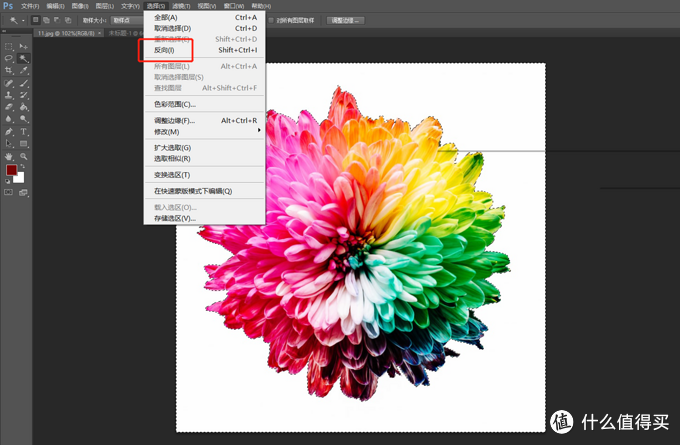Select the Hand tool
680x445 pixels.
[9, 157]
